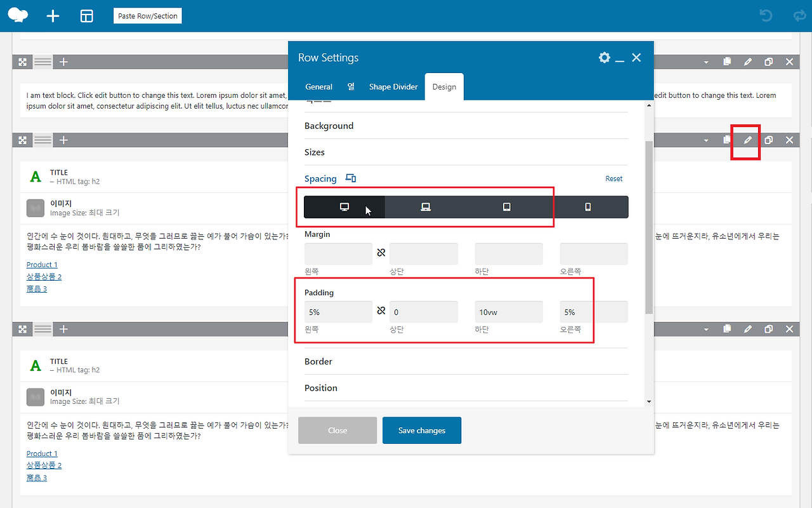Select the desktop device for Spacing
812x508 pixels.
(x=344, y=207)
